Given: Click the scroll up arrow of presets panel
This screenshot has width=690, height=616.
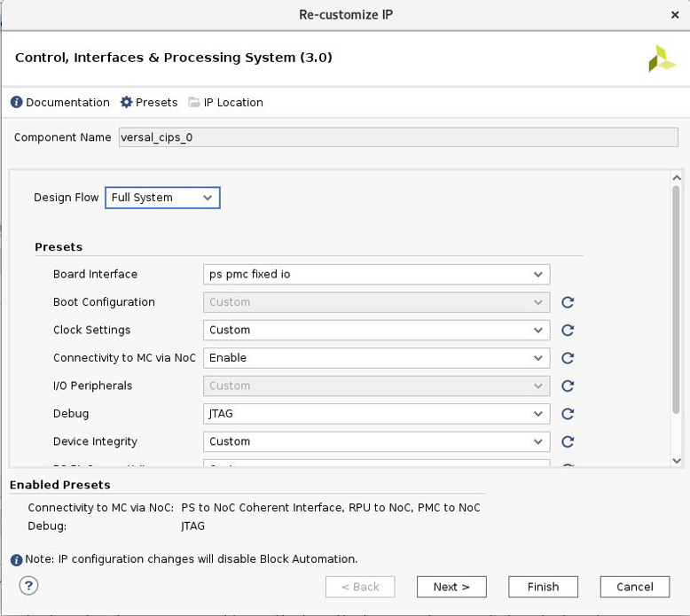Looking at the screenshot, I should coord(677,177).
